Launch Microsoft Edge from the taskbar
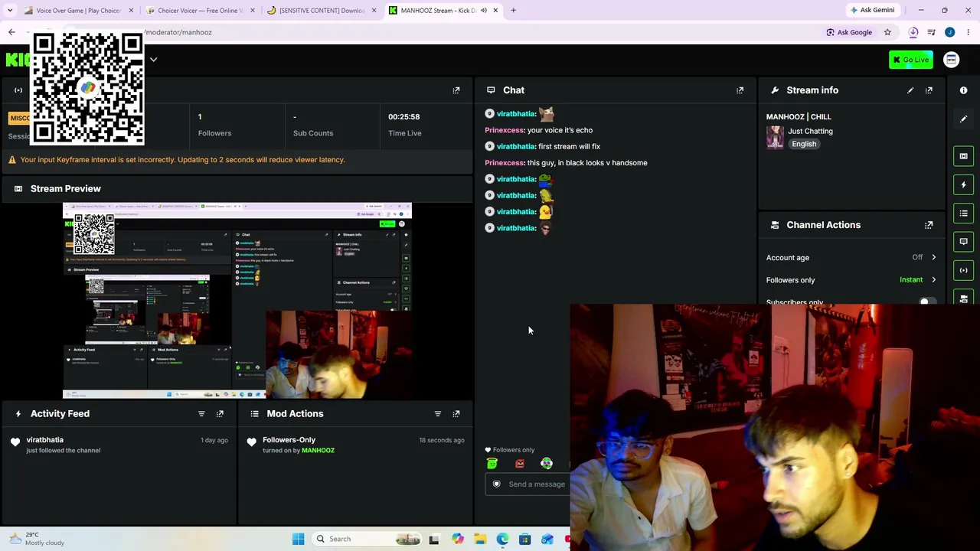 [502, 539]
